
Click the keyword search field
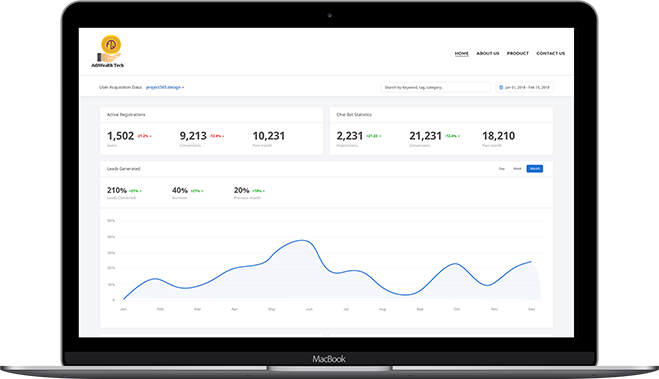pos(435,87)
